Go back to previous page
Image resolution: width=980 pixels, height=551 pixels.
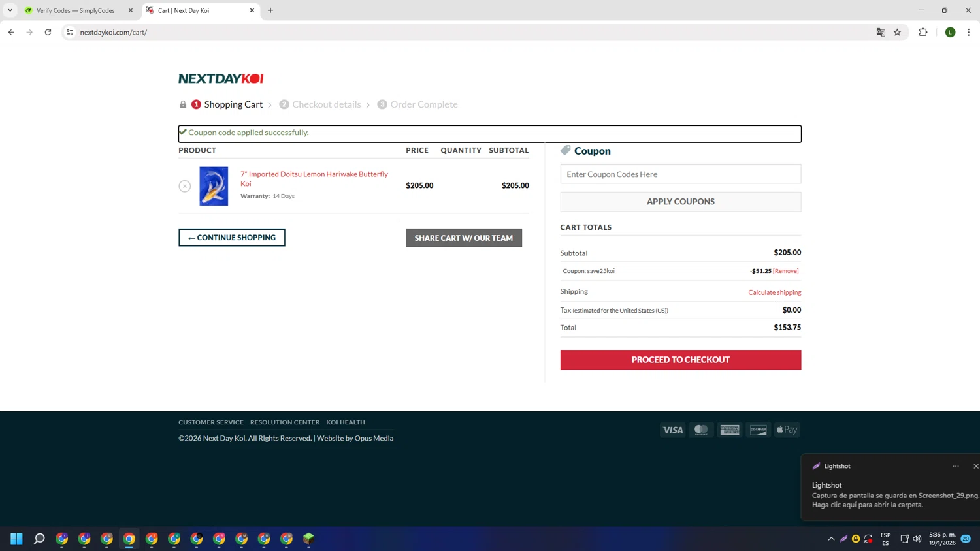coord(11,32)
